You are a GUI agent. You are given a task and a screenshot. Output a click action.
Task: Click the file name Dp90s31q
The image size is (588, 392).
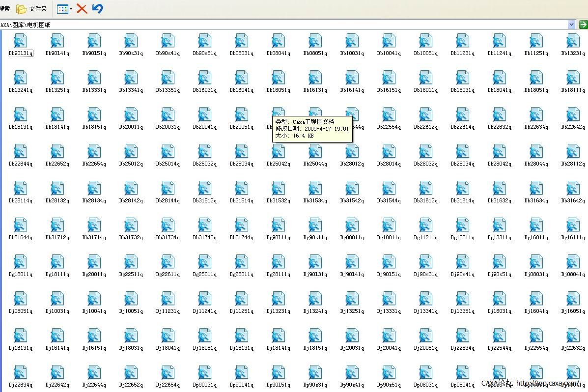click(315, 385)
